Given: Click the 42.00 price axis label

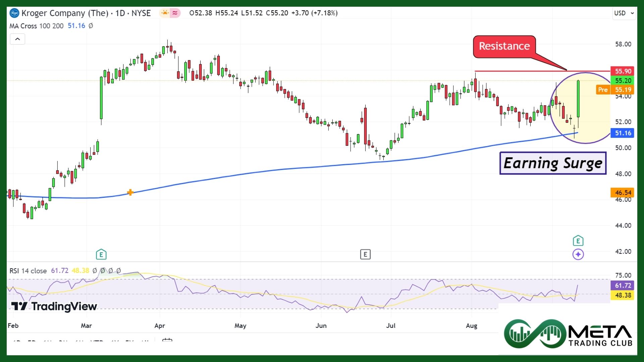Looking at the screenshot, I should click(623, 251).
